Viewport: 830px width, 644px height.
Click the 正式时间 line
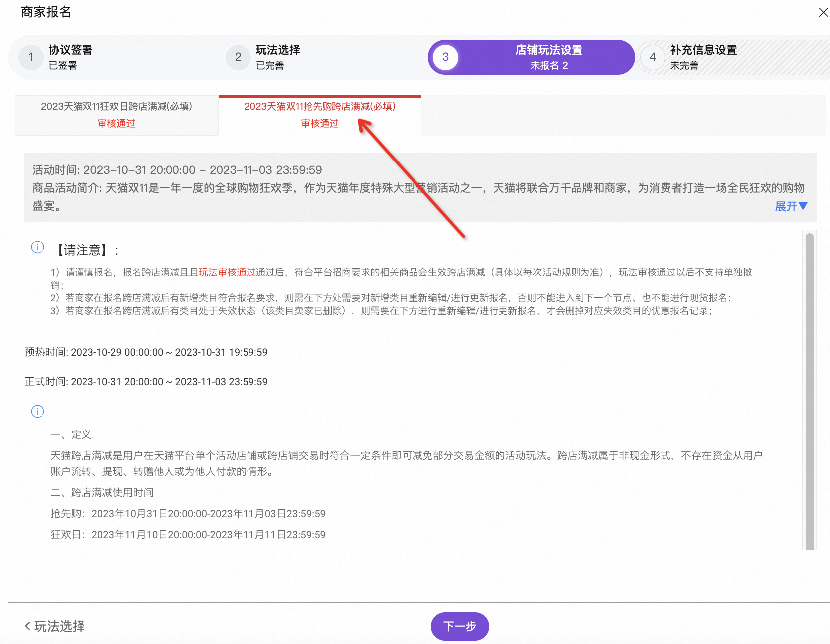146,382
